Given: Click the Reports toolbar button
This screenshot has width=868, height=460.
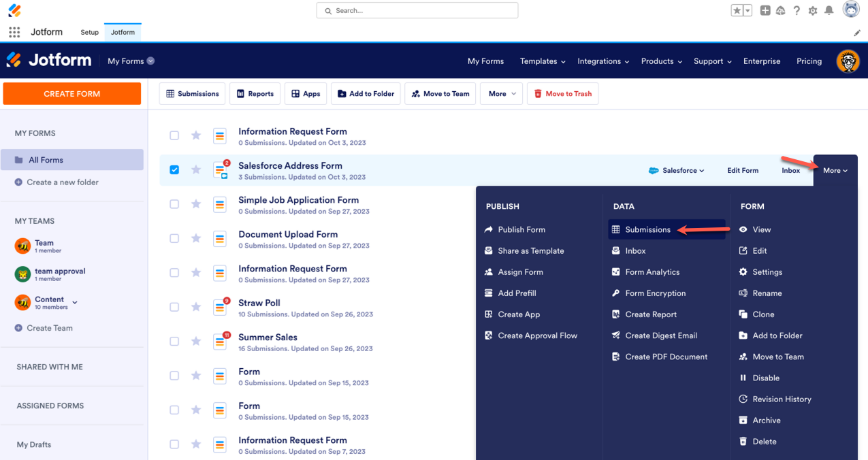Looking at the screenshot, I should [255, 94].
